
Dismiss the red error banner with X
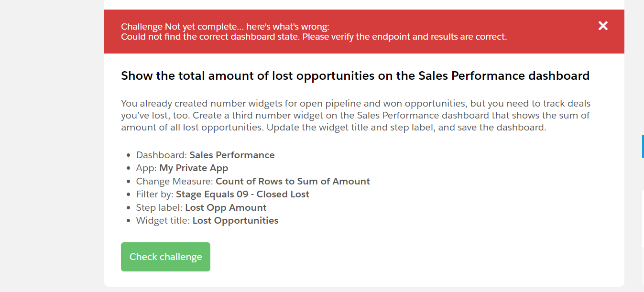click(603, 26)
